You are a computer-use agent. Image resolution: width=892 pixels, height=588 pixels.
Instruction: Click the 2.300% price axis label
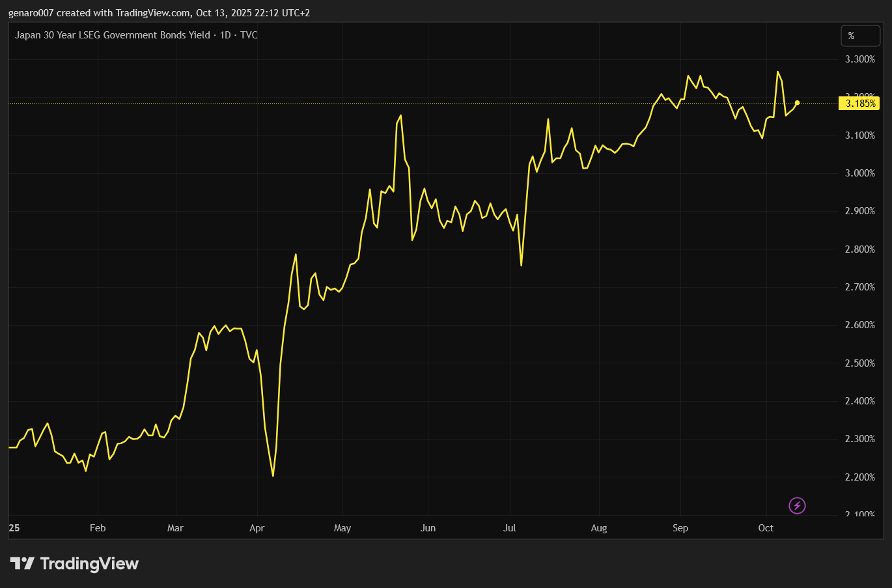coord(859,439)
